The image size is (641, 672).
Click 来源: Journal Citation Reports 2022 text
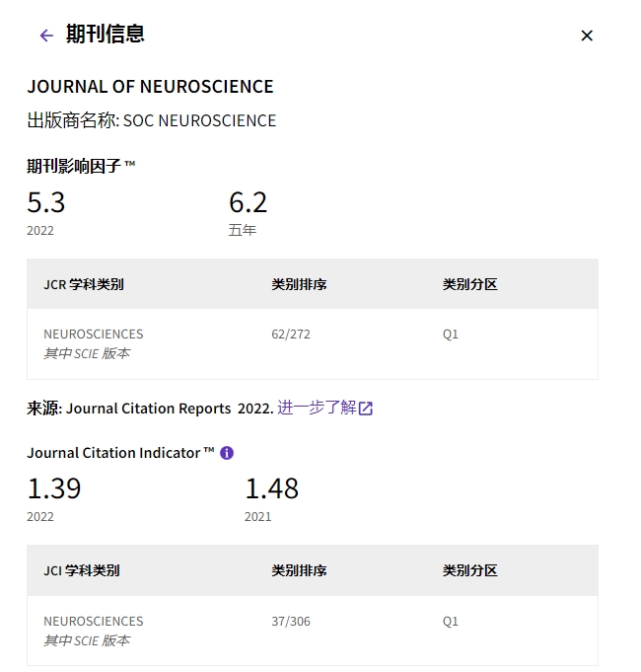tap(150, 409)
